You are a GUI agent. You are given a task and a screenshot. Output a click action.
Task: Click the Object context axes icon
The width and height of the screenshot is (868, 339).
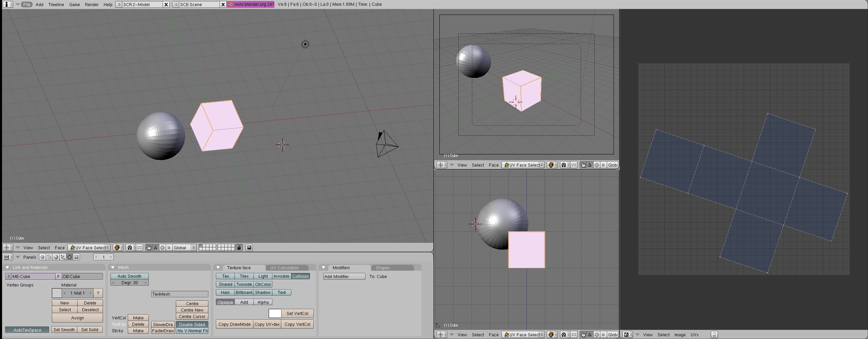[63, 257]
